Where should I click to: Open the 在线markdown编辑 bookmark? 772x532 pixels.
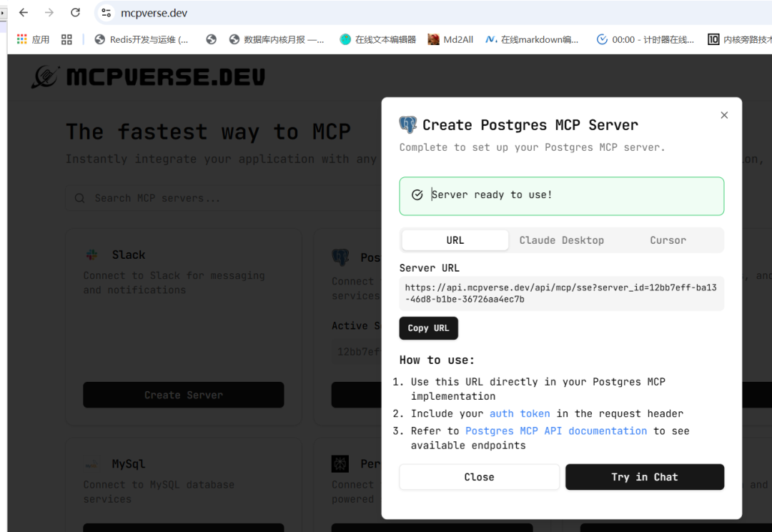[x=533, y=39]
